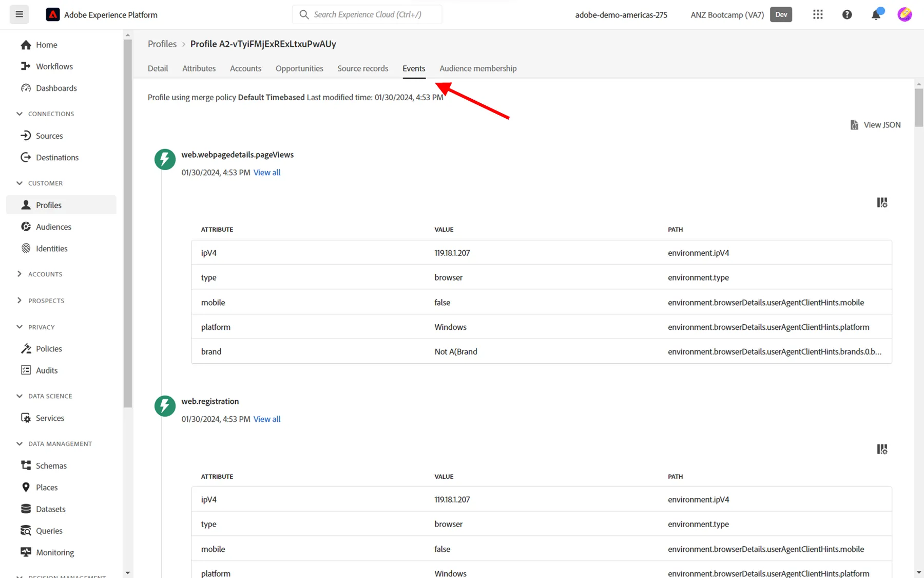Click the pageViews event lightning icon
This screenshot has height=578, width=924.
pyautogui.click(x=165, y=159)
